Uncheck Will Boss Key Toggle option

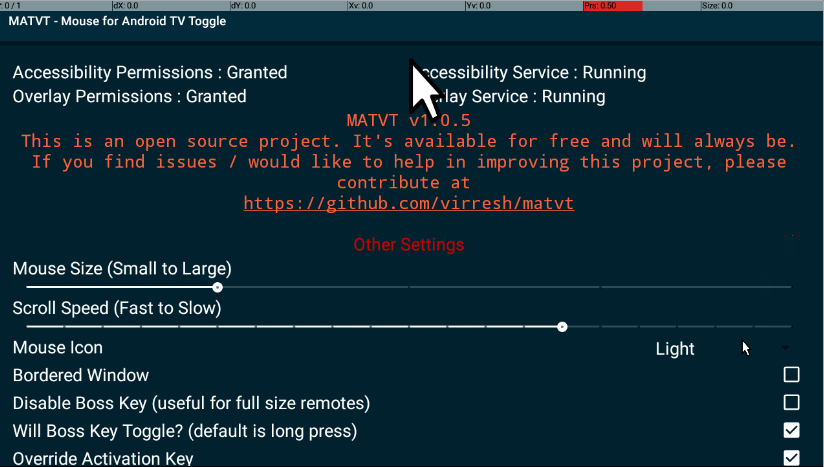(x=791, y=430)
